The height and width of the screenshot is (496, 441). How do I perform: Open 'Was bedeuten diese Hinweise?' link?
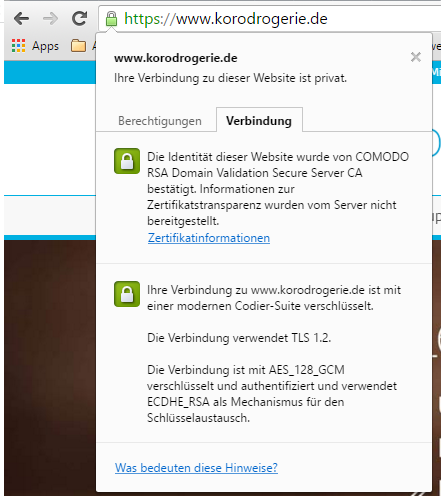tap(196, 468)
